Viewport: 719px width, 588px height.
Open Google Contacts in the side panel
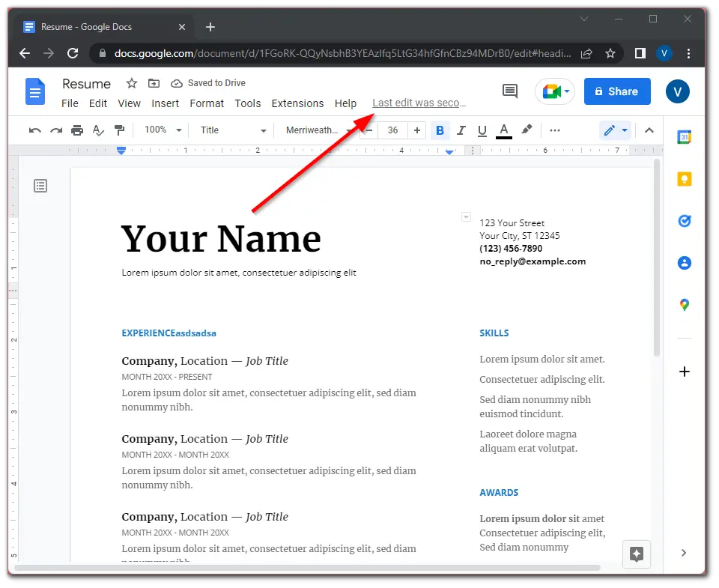[683, 263]
